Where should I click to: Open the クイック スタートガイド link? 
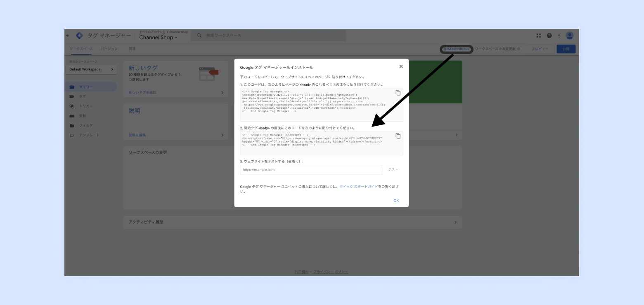[x=359, y=187]
